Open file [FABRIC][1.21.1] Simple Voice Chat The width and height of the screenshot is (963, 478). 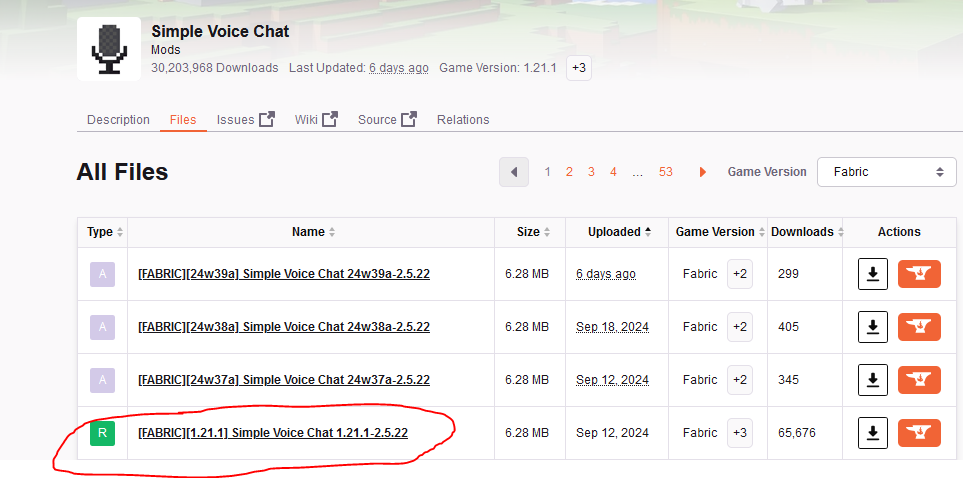273,433
